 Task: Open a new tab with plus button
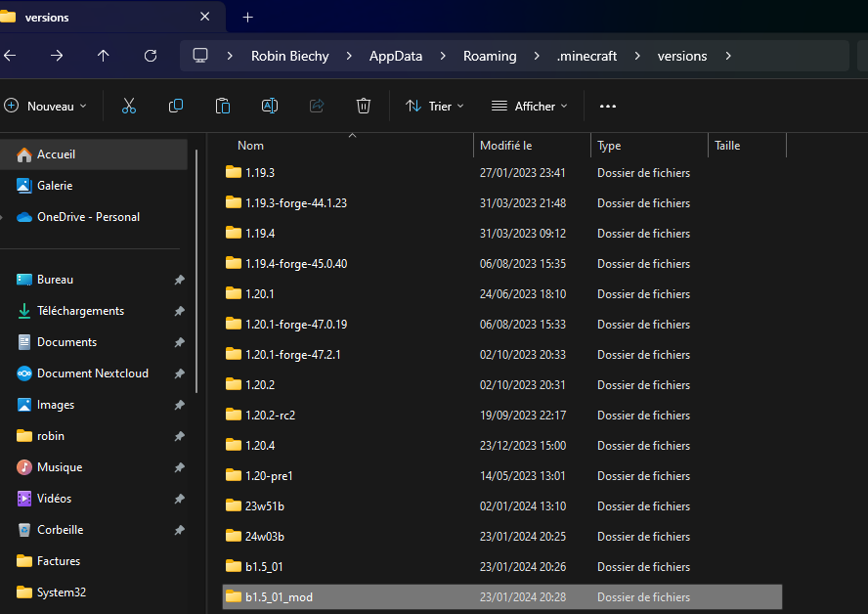[x=247, y=18]
